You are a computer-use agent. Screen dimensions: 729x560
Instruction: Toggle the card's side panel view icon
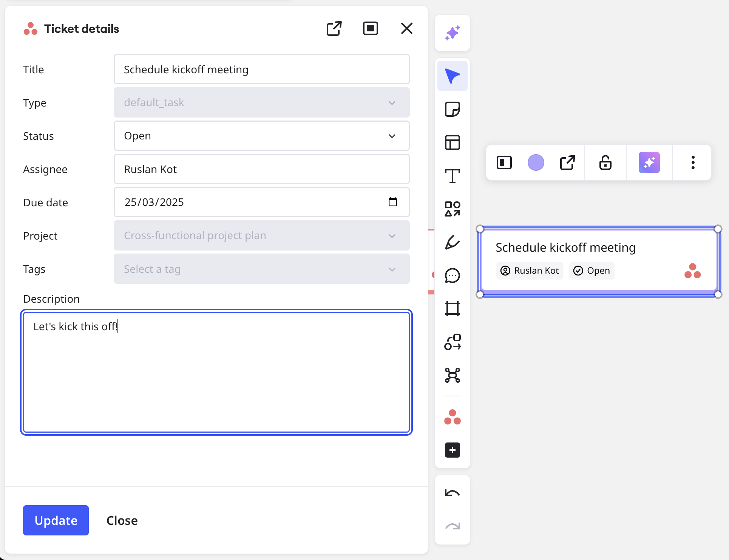[x=504, y=162]
